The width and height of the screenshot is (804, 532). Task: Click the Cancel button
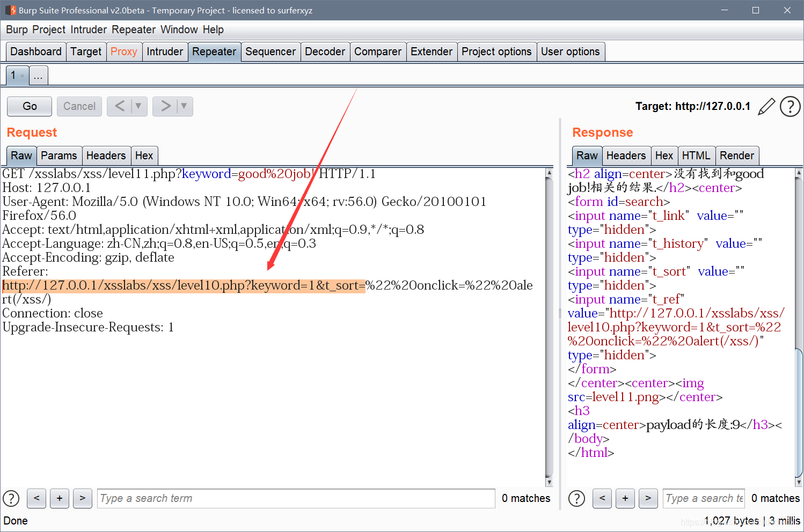(x=79, y=106)
